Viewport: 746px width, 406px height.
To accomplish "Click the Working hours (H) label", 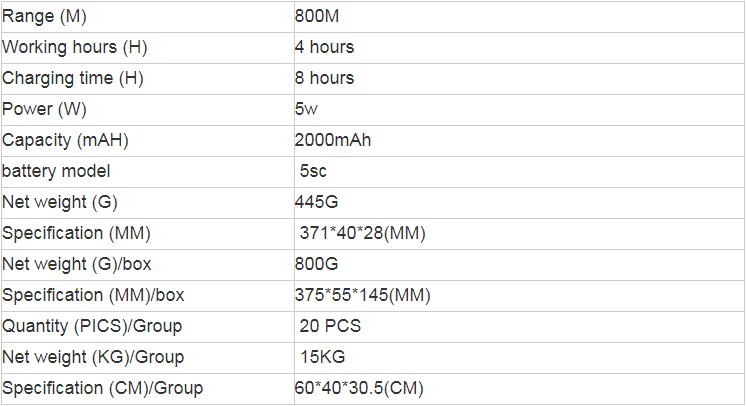I will coord(75,47).
